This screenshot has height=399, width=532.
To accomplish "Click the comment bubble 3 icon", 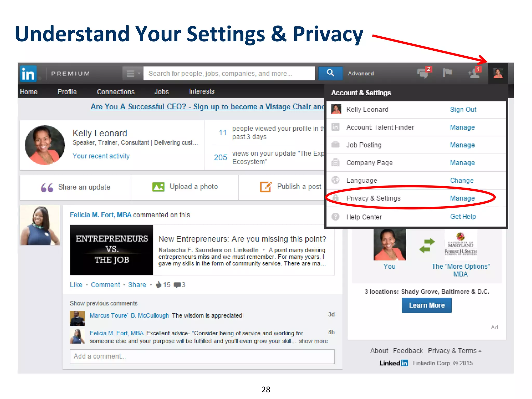I will click(x=177, y=285).
